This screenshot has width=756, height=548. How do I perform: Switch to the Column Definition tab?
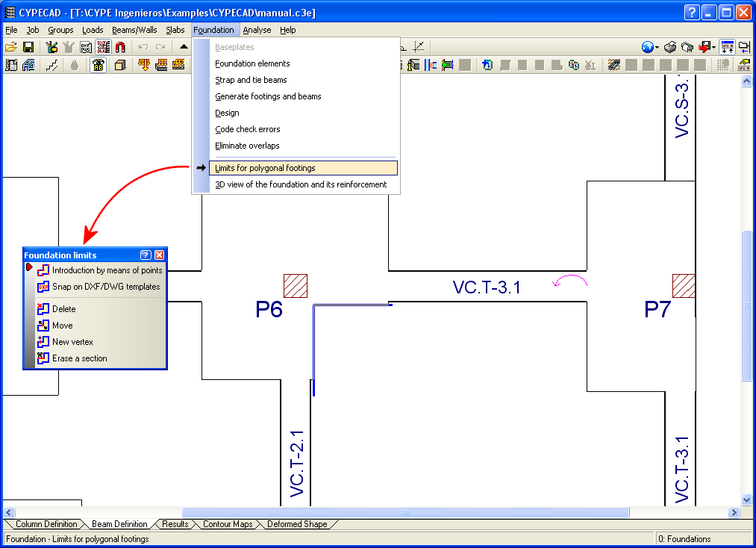(46, 524)
